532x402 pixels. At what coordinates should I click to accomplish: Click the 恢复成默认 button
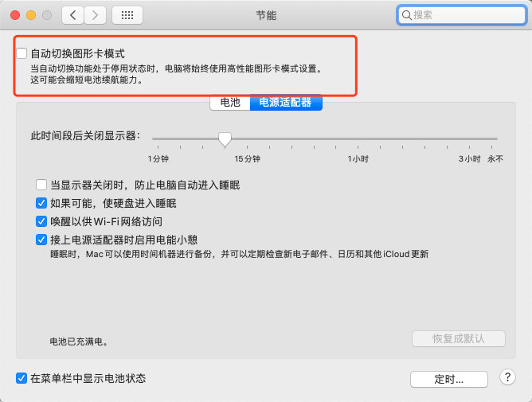tap(459, 338)
